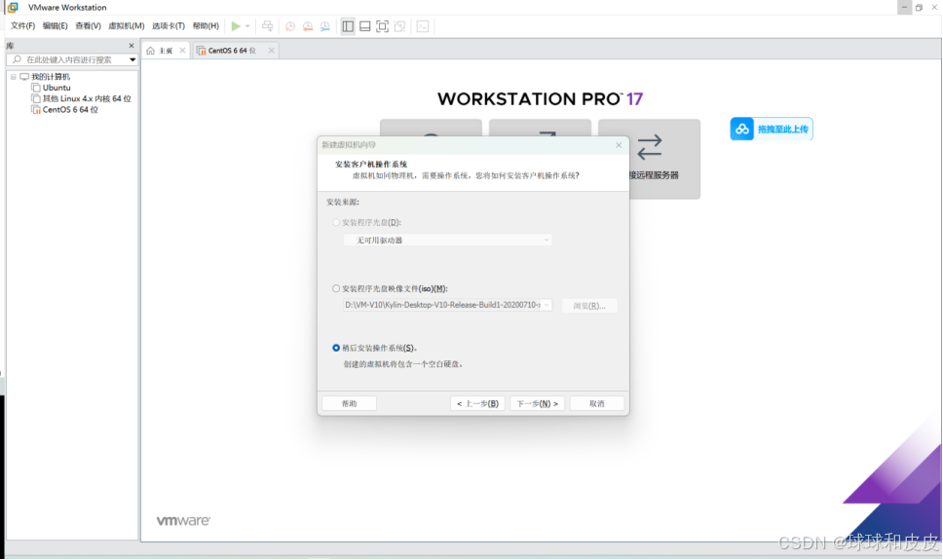Open the 编辑(E) menu
Image resolution: width=943 pixels, height=560 pixels.
[x=55, y=26]
